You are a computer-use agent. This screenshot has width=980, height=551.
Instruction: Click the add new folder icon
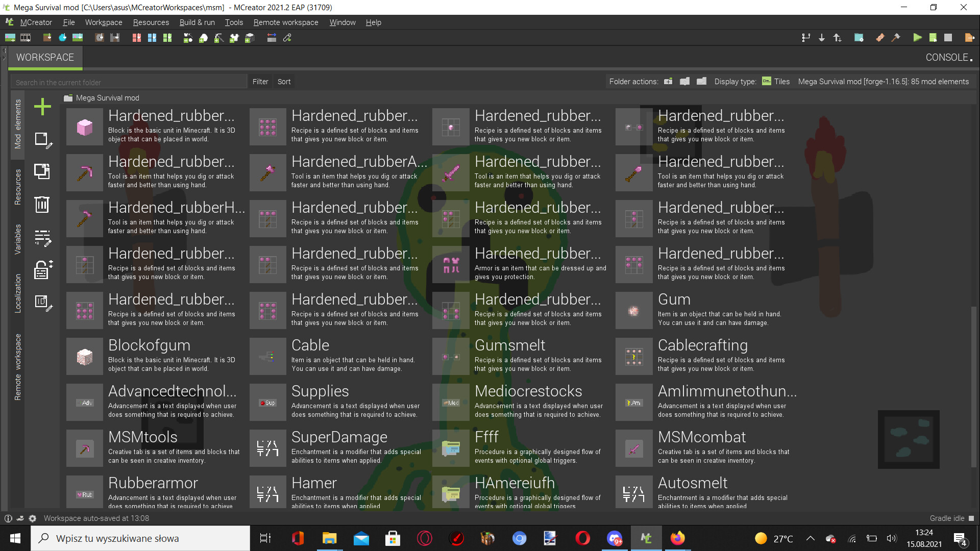[x=668, y=82]
